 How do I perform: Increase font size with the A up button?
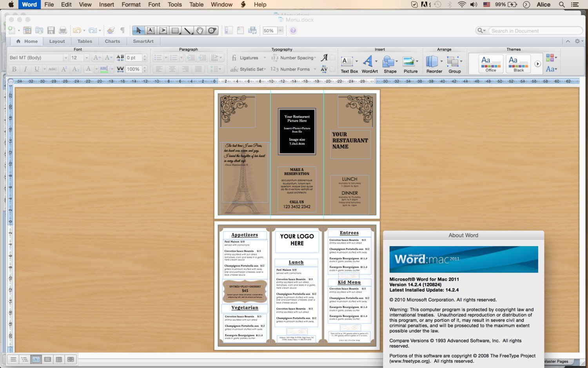click(97, 58)
